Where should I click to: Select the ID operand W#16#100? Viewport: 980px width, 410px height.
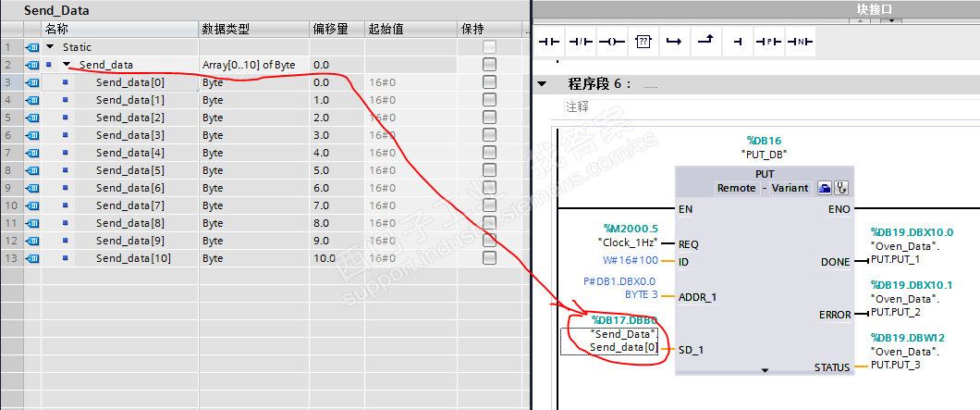[631, 261]
